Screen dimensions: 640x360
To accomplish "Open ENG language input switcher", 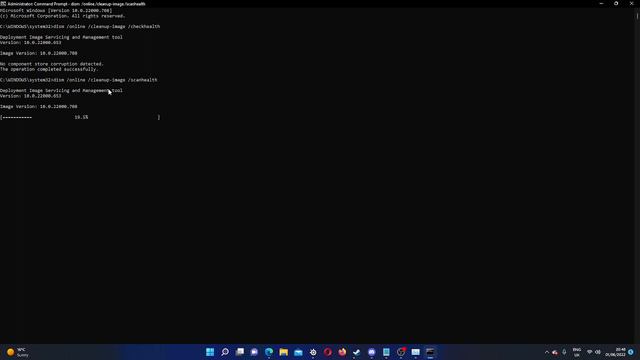I will 577,352.
